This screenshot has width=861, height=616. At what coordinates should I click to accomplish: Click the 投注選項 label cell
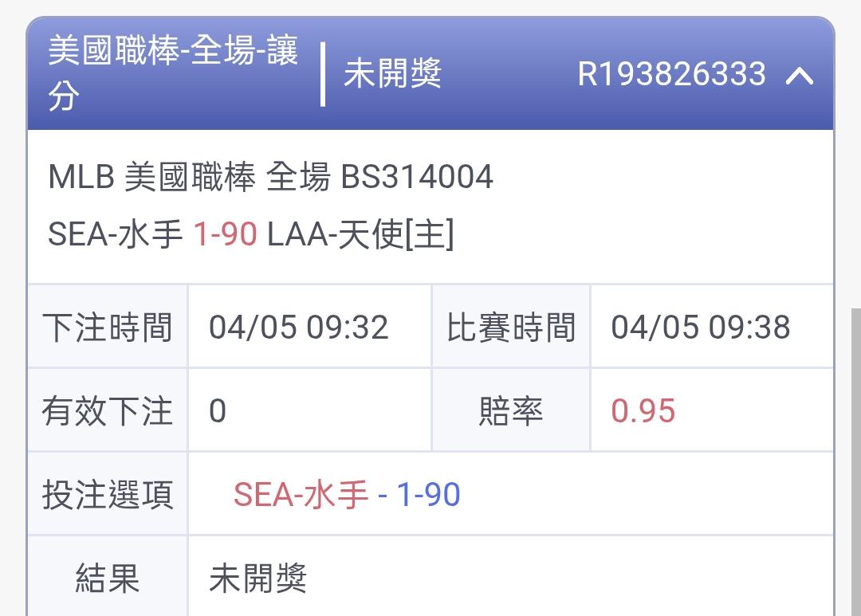tap(108, 495)
